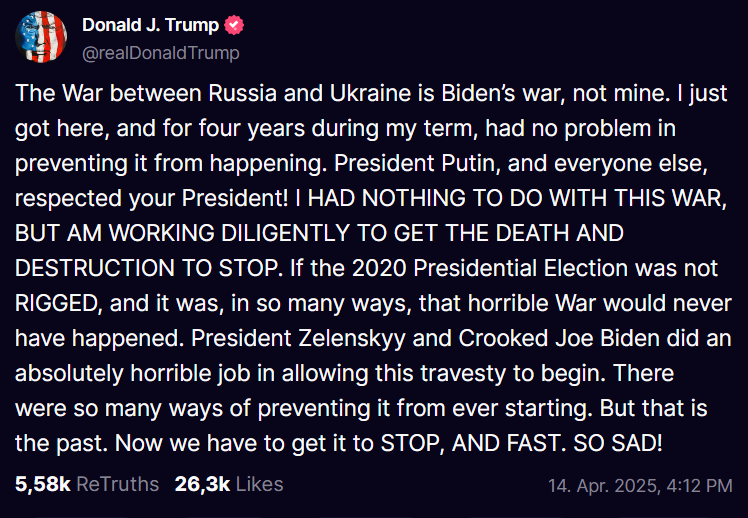Screen dimensions: 748x518
Task: Click the word RIGGED in post
Action: pyautogui.click(x=56, y=303)
